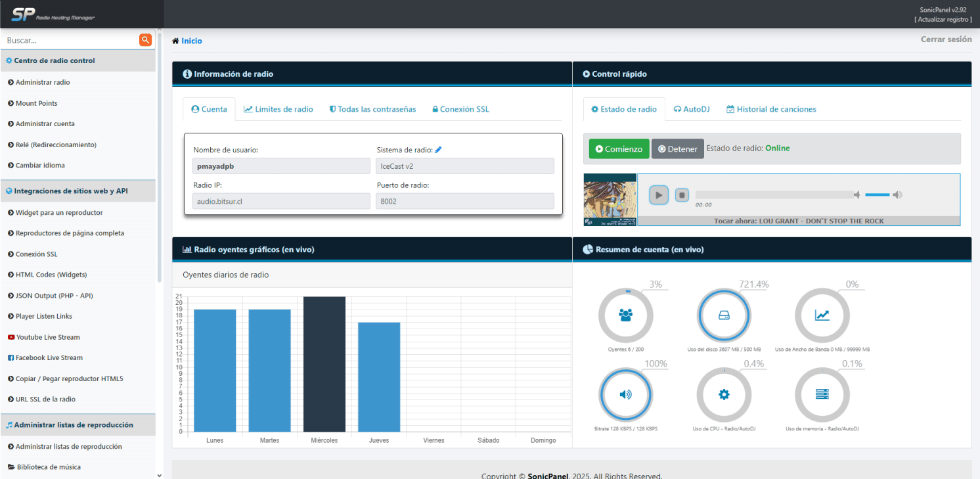980x479 pixels.
Task: Open the Historial de canciones tab
Action: (x=771, y=109)
